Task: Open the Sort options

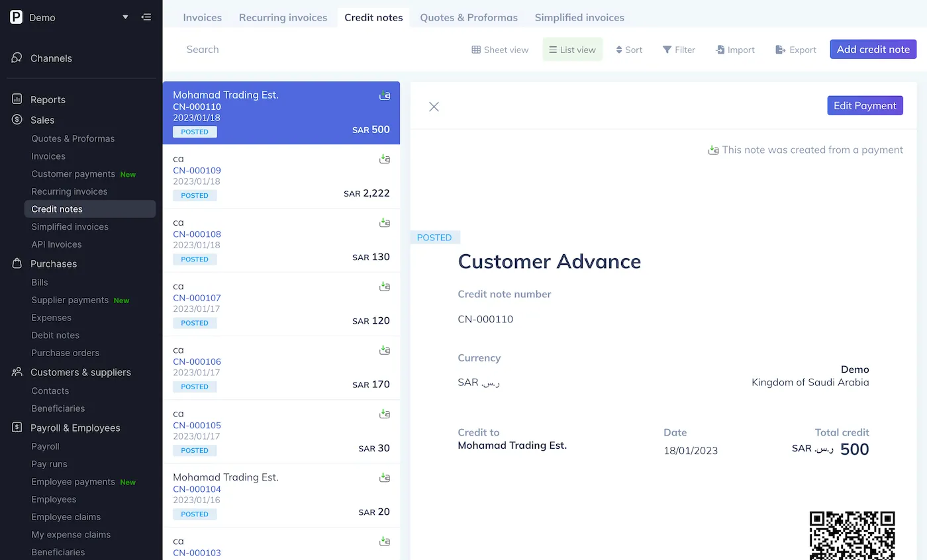Action: (629, 50)
